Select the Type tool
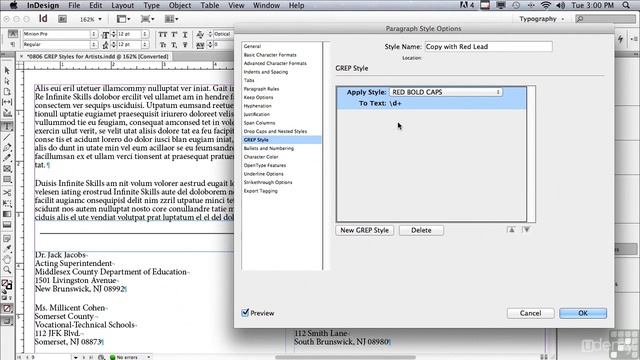The height and width of the screenshot is (360, 640). (7, 126)
